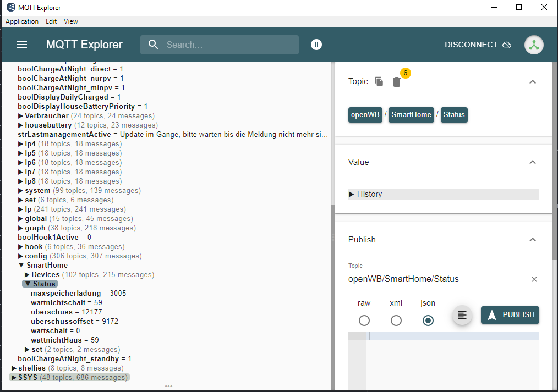Collapse the SmartHome tree node

(x=21, y=265)
